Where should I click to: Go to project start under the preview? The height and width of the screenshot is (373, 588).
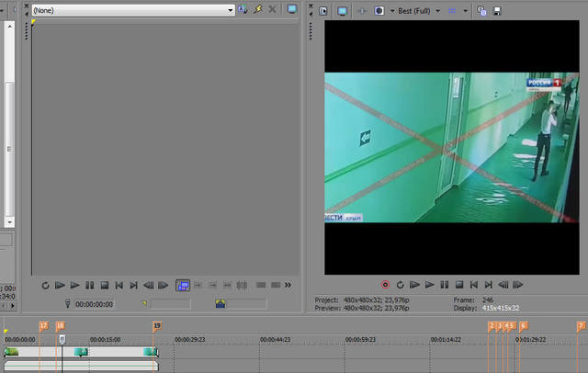point(474,285)
